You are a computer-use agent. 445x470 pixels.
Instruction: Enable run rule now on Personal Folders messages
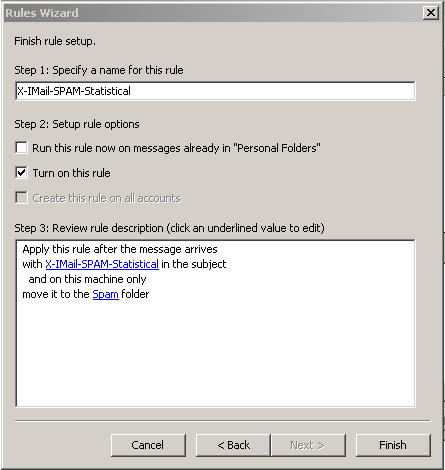(21, 148)
